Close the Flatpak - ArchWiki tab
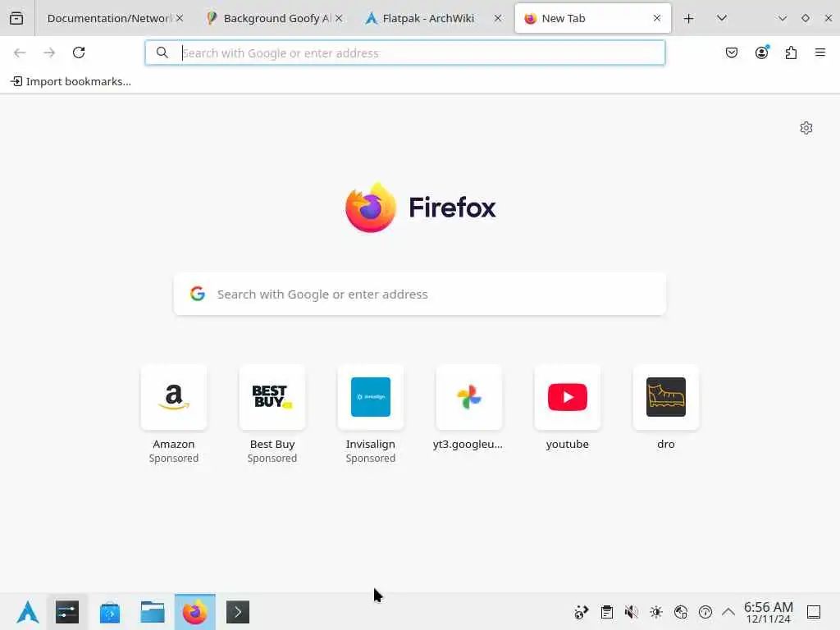Screen dimensions: 840x630 tap(498, 18)
